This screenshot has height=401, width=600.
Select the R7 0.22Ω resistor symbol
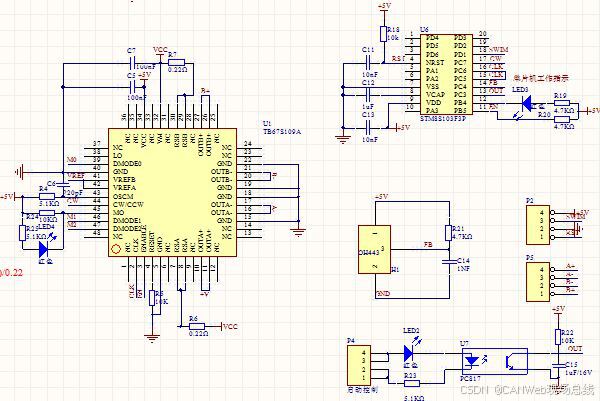(176, 63)
